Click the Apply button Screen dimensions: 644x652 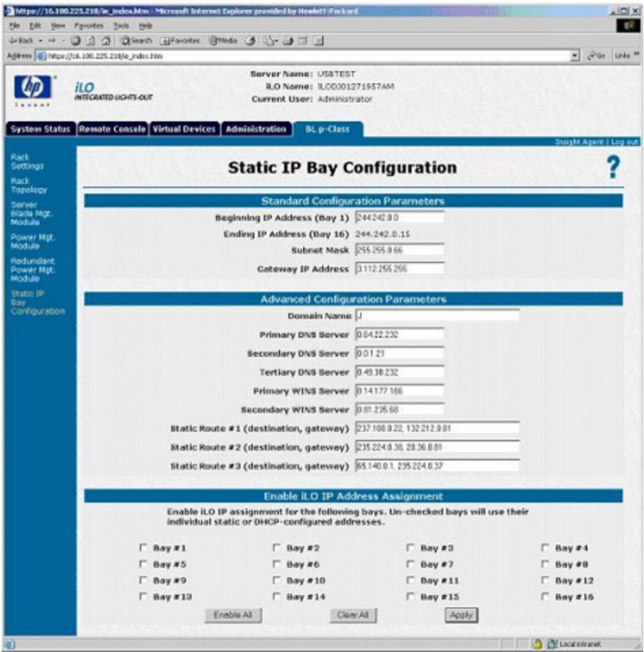point(462,614)
